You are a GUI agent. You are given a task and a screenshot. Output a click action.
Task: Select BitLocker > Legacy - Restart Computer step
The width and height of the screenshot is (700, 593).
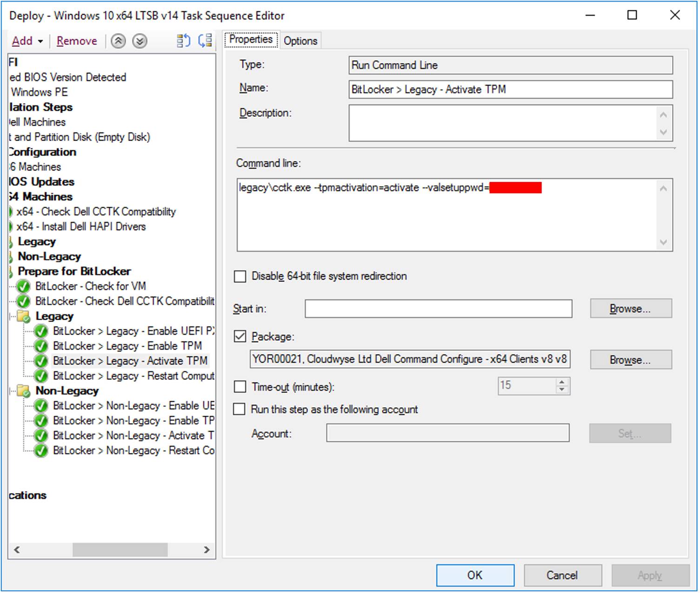(133, 376)
